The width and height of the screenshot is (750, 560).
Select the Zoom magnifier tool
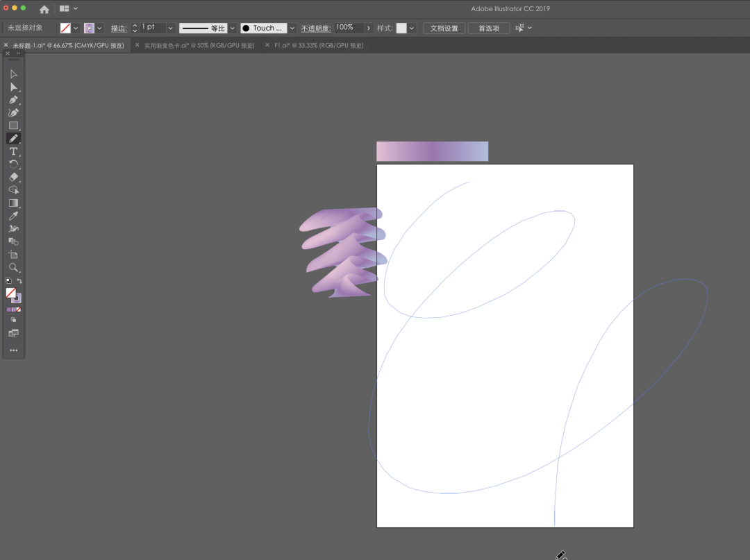click(x=13, y=267)
